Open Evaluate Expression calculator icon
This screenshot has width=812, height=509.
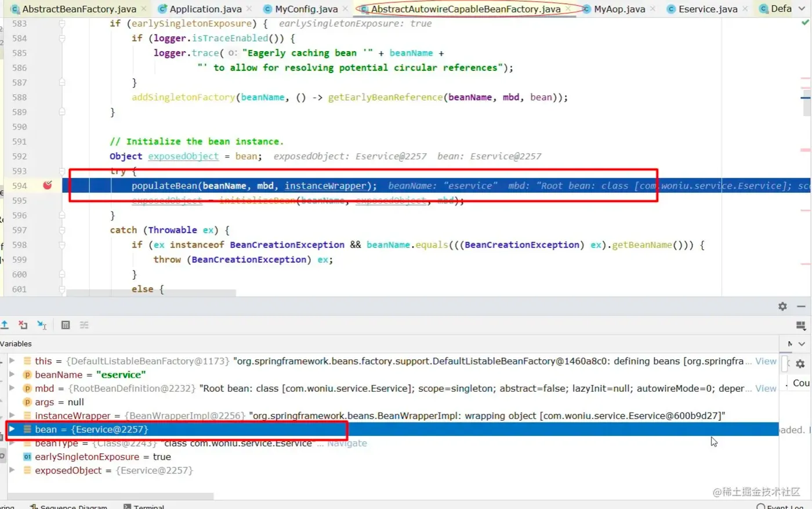tap(66, 325)
